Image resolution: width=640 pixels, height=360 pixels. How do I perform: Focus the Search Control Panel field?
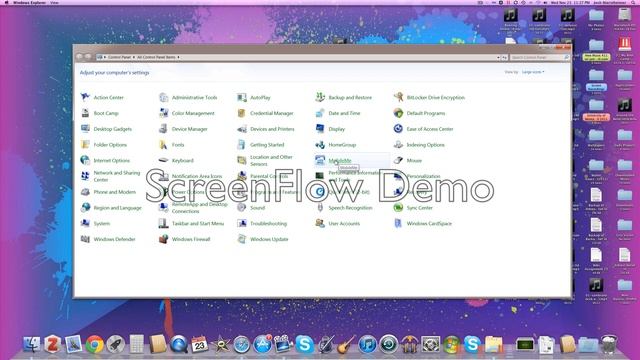click(x=540, y=58)
